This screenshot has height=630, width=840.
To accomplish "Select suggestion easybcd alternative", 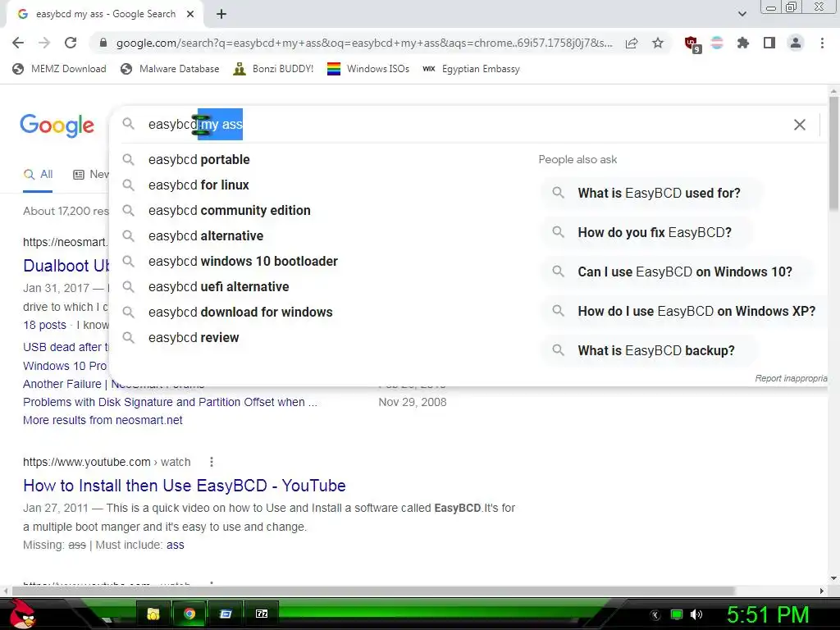I will point(206,235).
